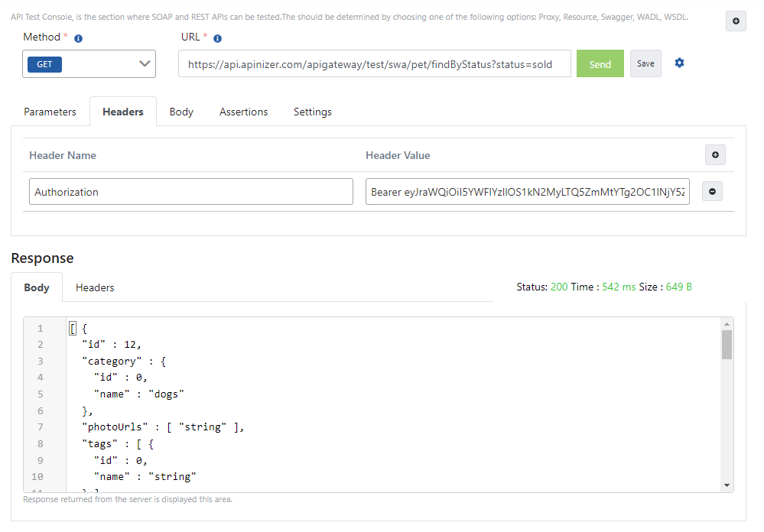This screenshot has height=532, width=764.
Task: Select the Settings tab
Action: click(313, 112)
